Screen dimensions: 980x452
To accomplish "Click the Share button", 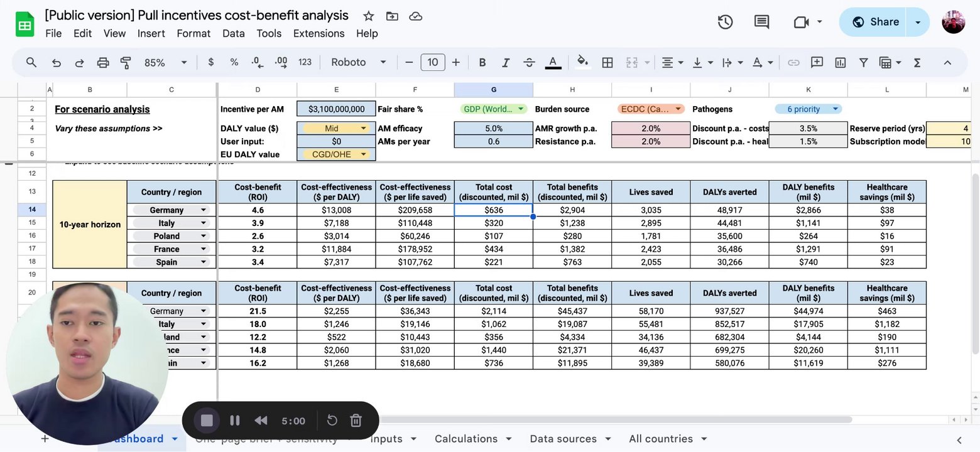I will [x=876, y=22].
